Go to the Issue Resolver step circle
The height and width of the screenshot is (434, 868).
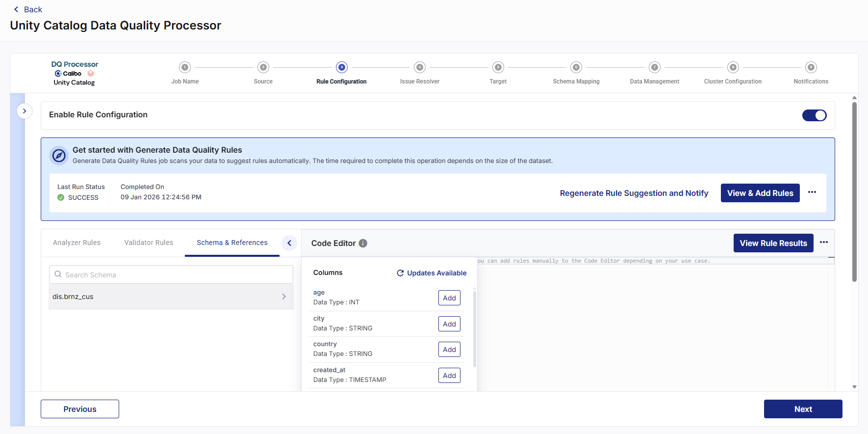[420, 67]
